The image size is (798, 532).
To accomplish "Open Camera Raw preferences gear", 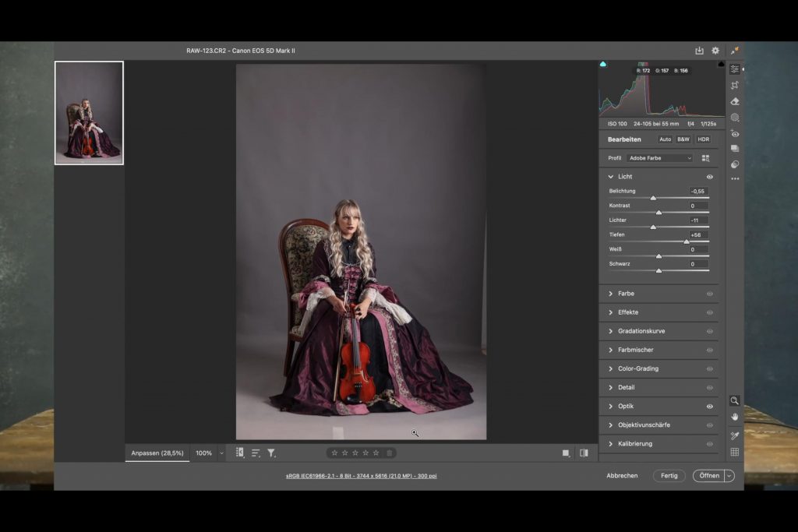I will [715, 51].
